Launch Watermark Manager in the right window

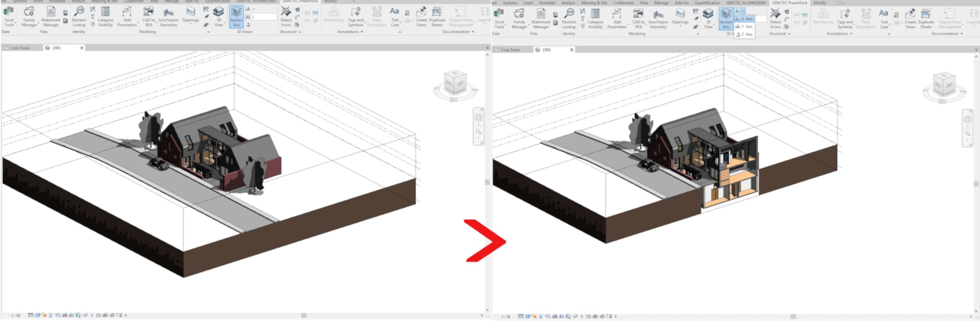click(541, 18)
